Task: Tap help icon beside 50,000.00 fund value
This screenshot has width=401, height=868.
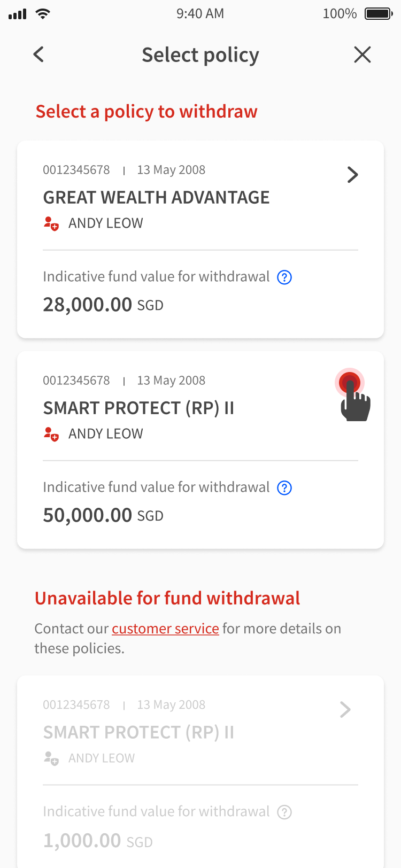Action: click(x=284, y=488)
